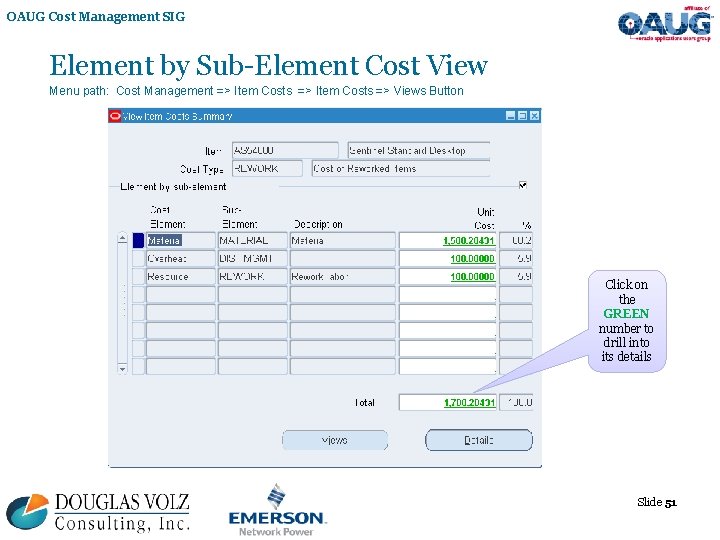Click the Emerson Network Power logo
The height and width of the screenshot is (540, 720).
277,510
